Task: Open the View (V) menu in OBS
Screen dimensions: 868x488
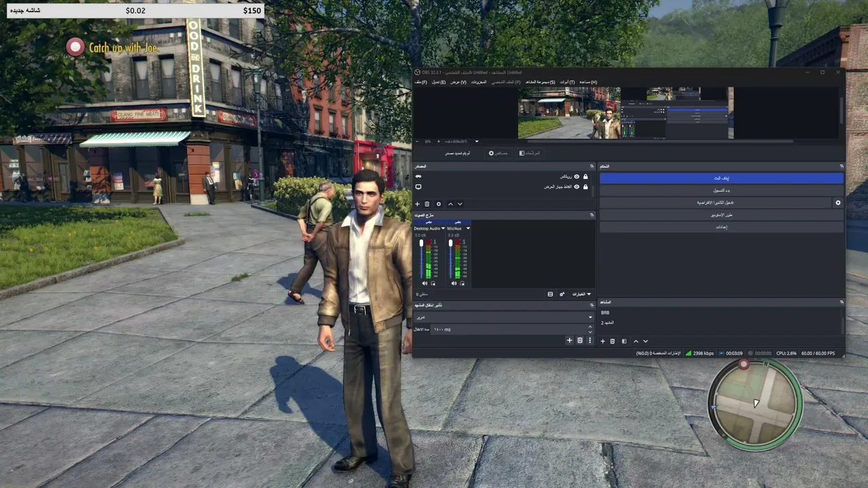Action: pyautogui.click(x=458, y=82)
